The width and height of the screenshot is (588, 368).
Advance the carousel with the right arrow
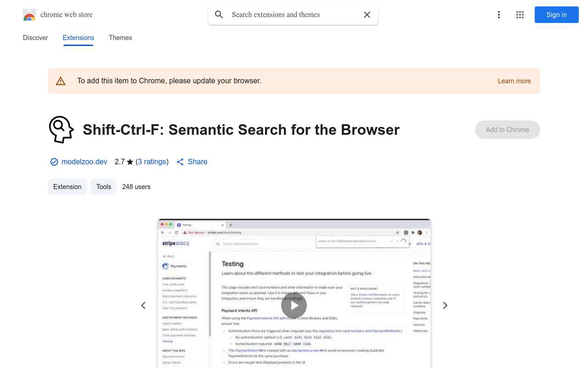click(445, 305)
